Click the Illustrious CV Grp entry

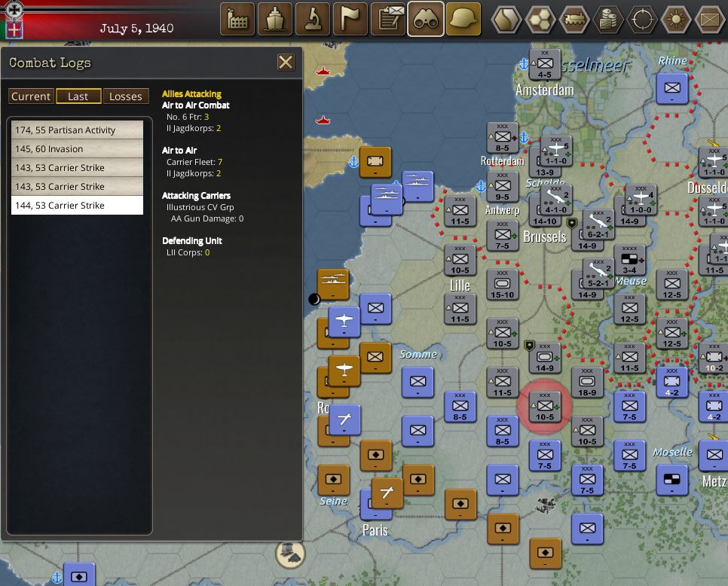pos(200,207)
